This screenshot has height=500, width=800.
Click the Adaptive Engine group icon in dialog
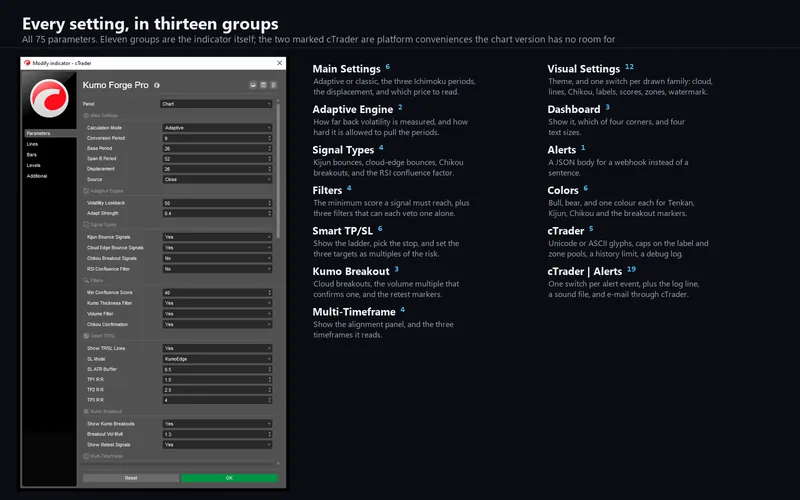(x=86, y=191)
